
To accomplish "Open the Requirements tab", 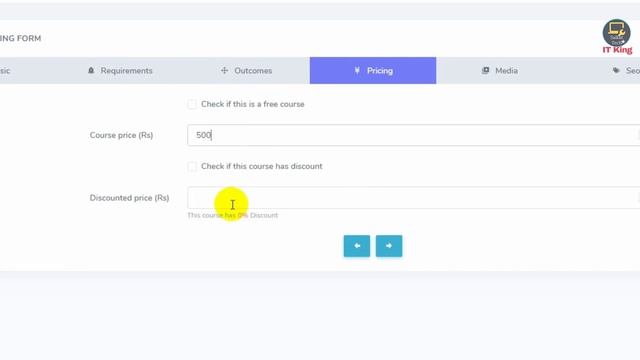I will 120,71.
